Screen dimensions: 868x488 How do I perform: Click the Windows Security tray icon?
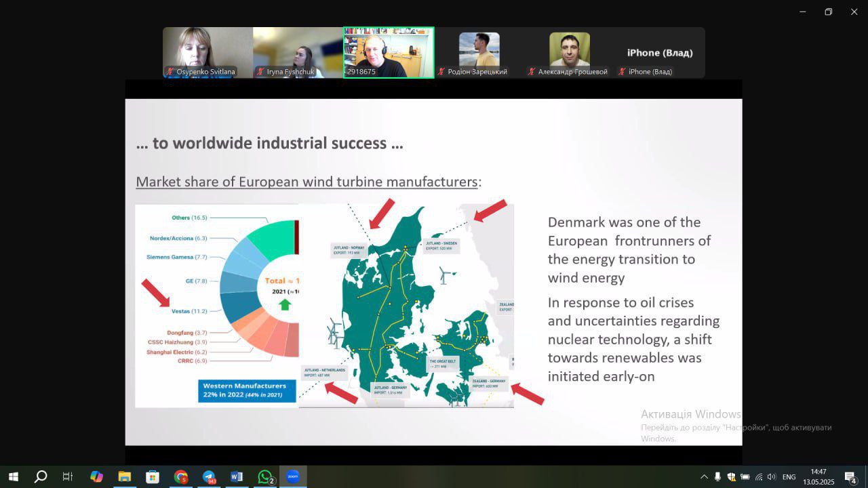tap(731, 477)
